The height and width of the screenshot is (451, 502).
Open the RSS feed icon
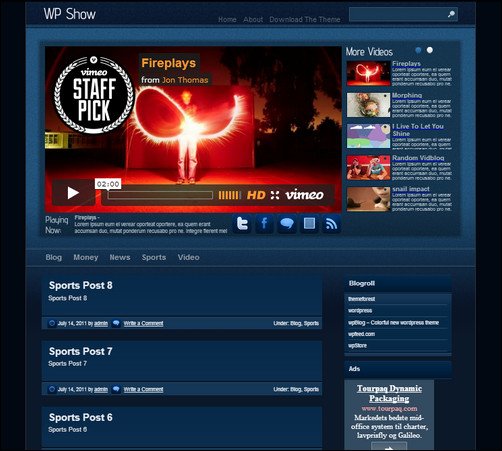coord(331,224)
